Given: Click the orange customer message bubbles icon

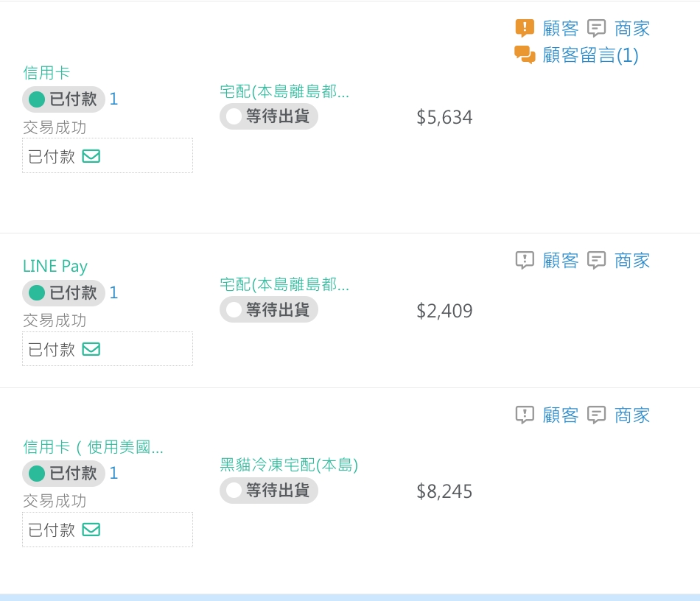Looking at the screenshot, I should (x=525, y=55).
